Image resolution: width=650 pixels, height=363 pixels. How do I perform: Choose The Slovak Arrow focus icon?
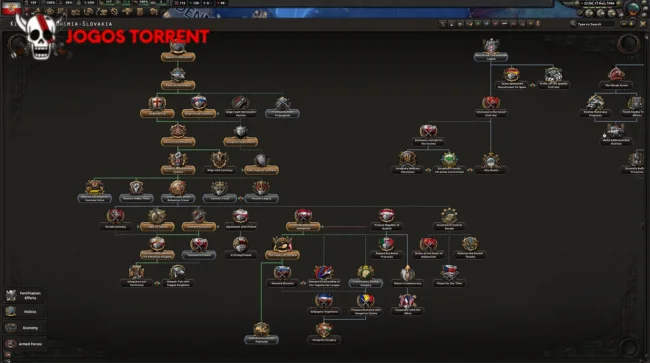pyautogui.click(x=616, y=75)
